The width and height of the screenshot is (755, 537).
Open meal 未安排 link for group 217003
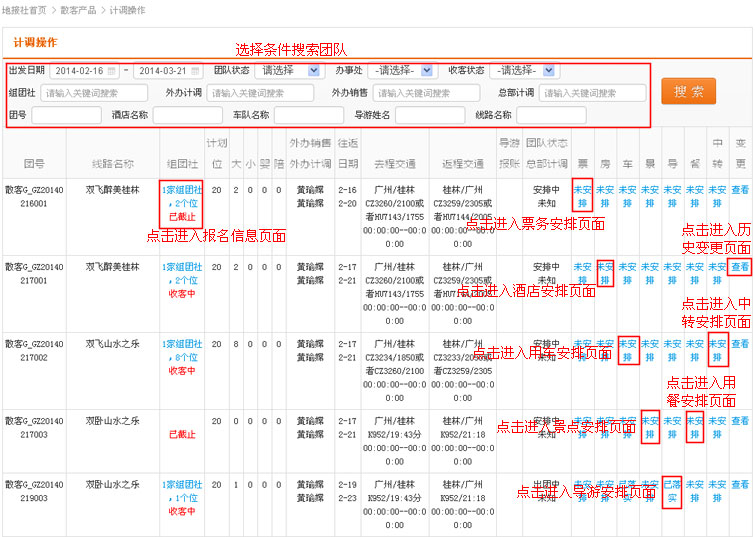(695, 427)
